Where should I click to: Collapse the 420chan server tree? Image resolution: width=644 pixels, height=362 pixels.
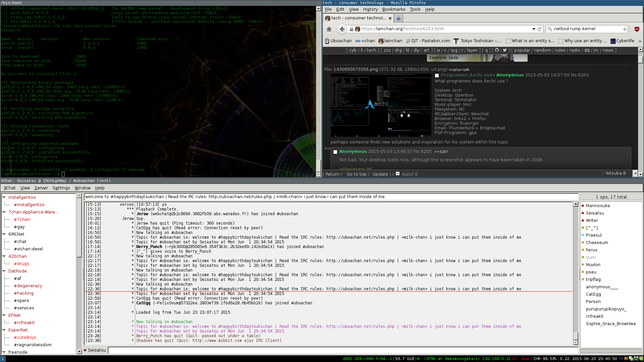4,256
